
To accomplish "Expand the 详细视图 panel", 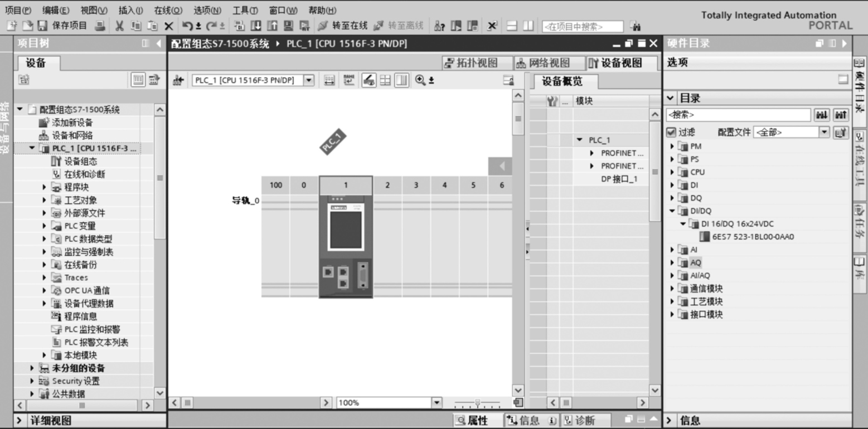I will (x=19, y=421).
